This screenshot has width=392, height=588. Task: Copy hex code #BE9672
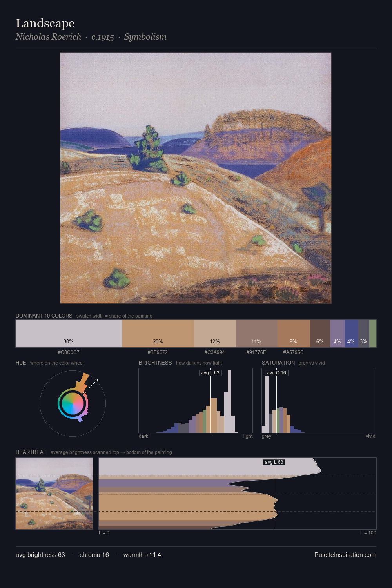click(x=158, y=352)
